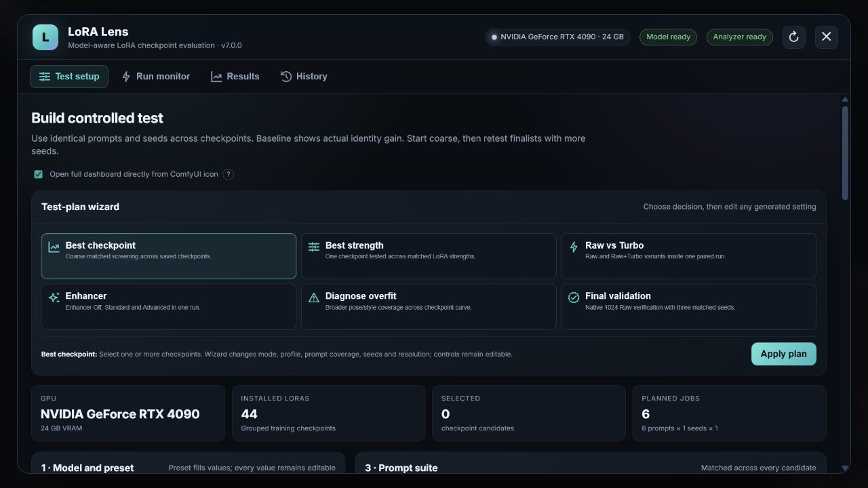Click the 3 · Prompt suite section header
Screen dimensions: 868x488
pos(401,468)
